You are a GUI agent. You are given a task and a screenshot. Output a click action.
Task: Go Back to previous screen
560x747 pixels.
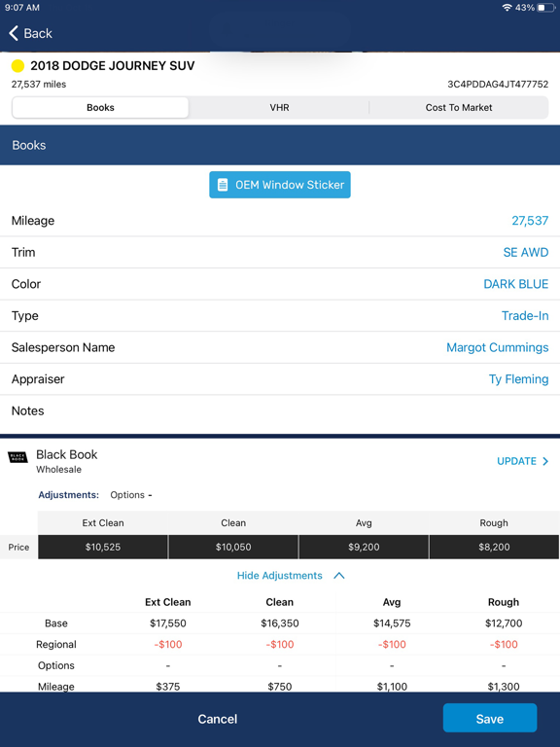pyautogui.click(x=30, y=33)
